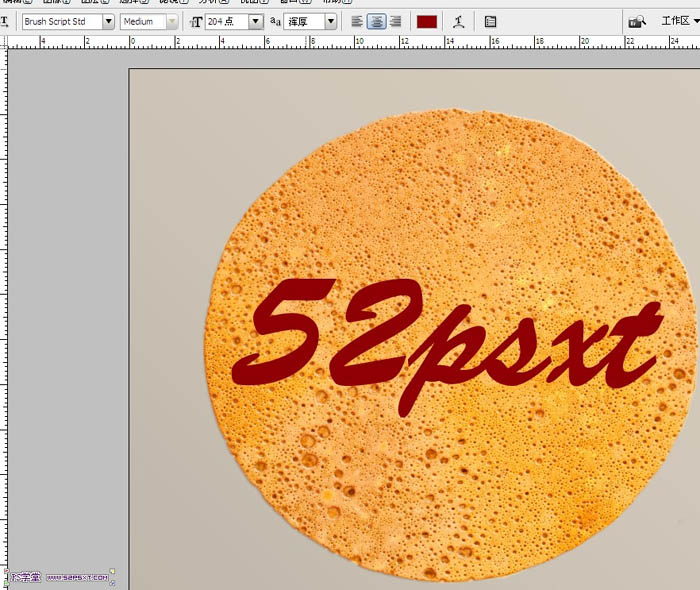Open the font family dropdown arrow
The width and height of the screenshot is (700, 590).
click(x=108, y=21)
